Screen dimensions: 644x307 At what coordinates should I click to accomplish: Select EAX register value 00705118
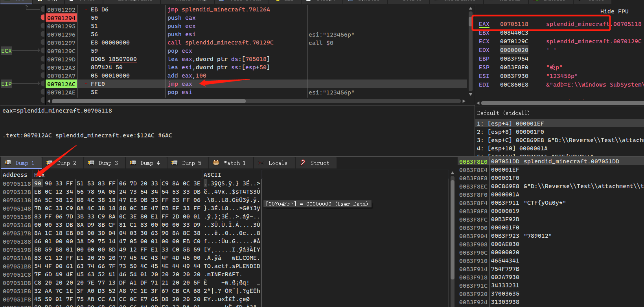click(x=514, y=24)
